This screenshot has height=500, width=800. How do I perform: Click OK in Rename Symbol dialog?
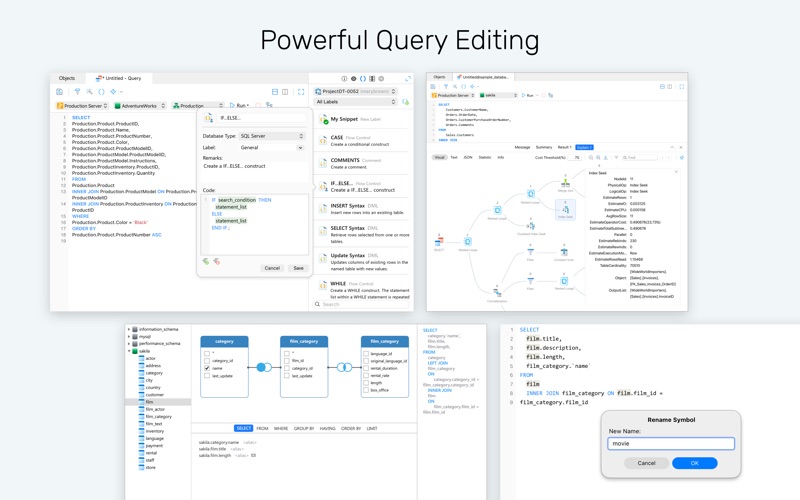click(x=694, y=463)
